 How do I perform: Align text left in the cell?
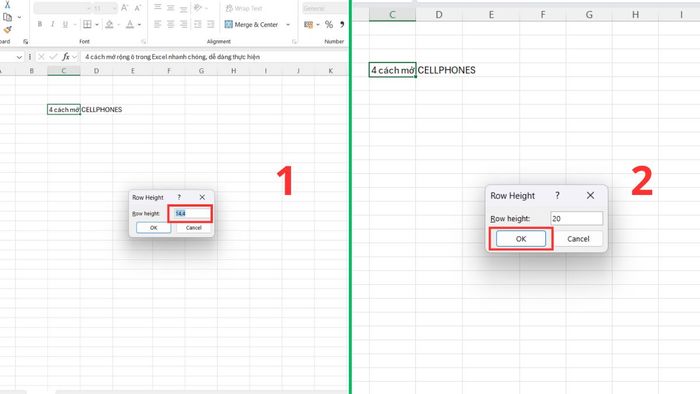(158, 24)
